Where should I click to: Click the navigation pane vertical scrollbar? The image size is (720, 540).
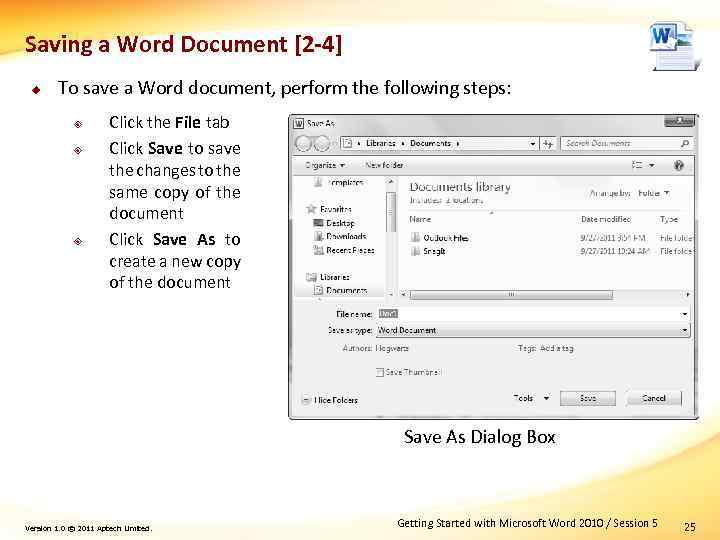tap(391, 212)
